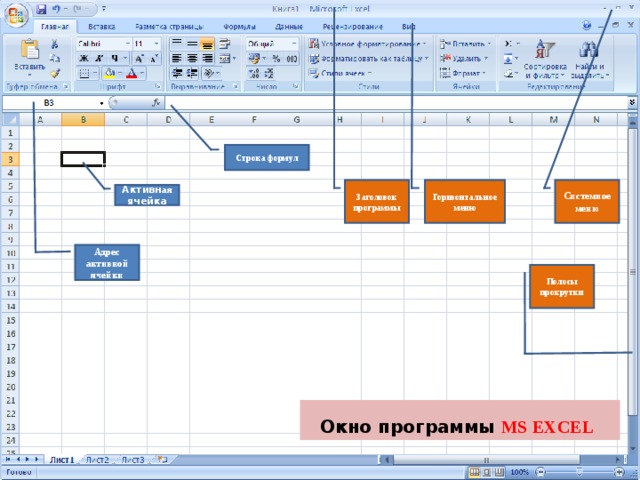Click the AutoSum sigma icon
Screen dimensions: 640x480
click(508, 44)
